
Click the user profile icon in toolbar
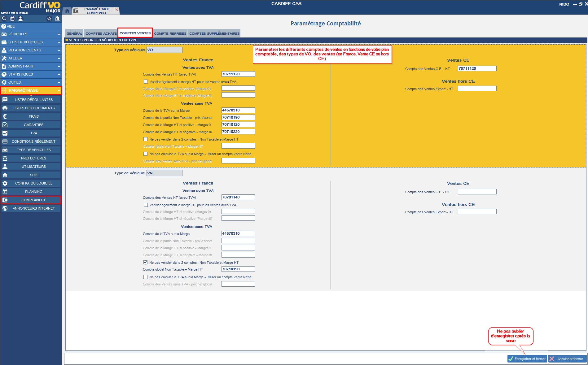tap(20, 19)
